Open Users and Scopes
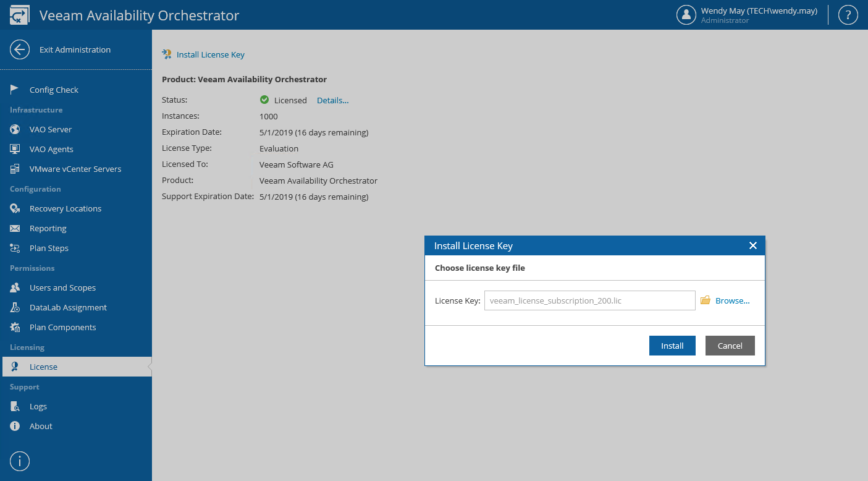Screen dimensions: 868x481 tap(62, 287)
